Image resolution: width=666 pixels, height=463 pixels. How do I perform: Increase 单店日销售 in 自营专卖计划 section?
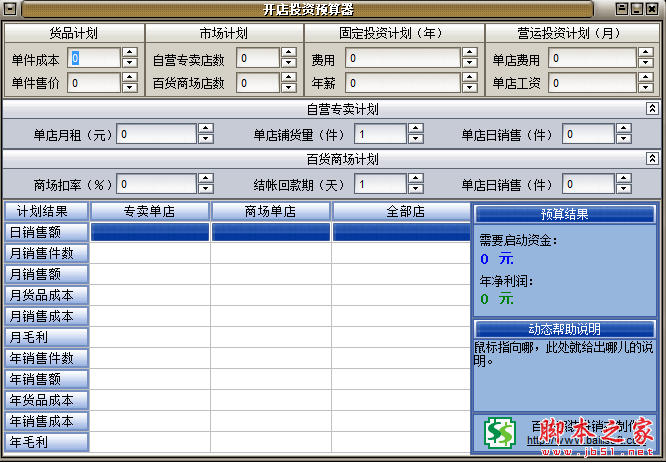624,128
